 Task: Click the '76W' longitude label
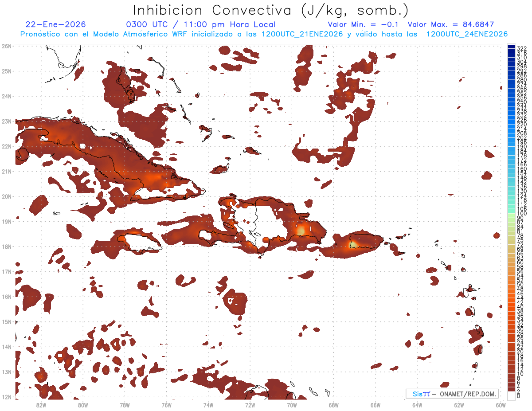pos(167,404)
